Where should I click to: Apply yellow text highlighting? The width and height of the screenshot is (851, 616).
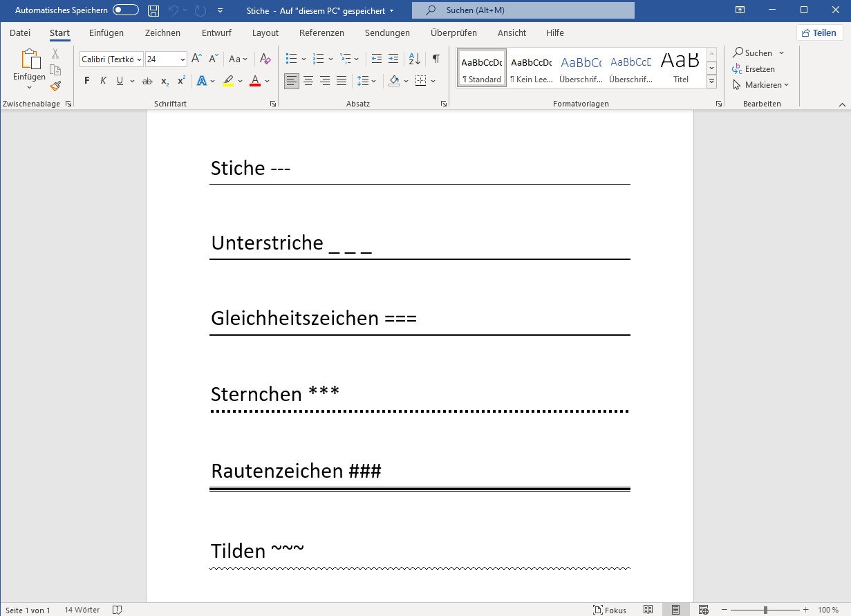229,81
